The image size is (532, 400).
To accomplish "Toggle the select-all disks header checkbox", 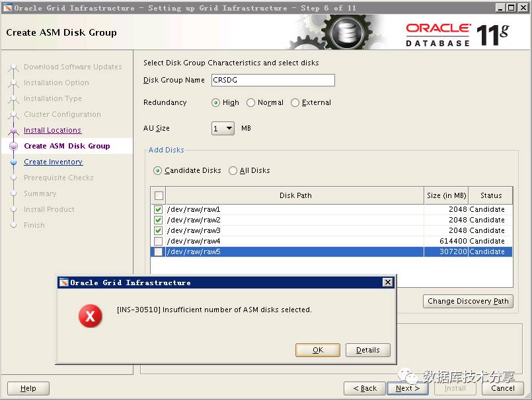I will click(159, 195).
